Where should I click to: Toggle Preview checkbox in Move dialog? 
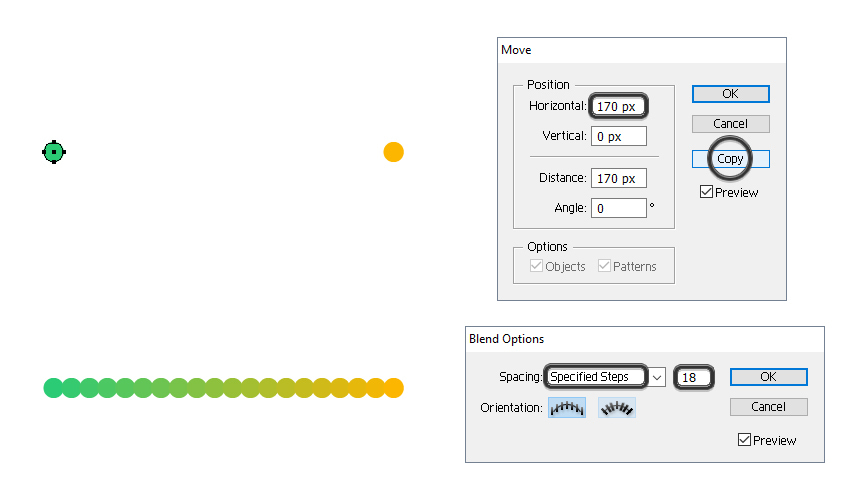pos(707,192)
